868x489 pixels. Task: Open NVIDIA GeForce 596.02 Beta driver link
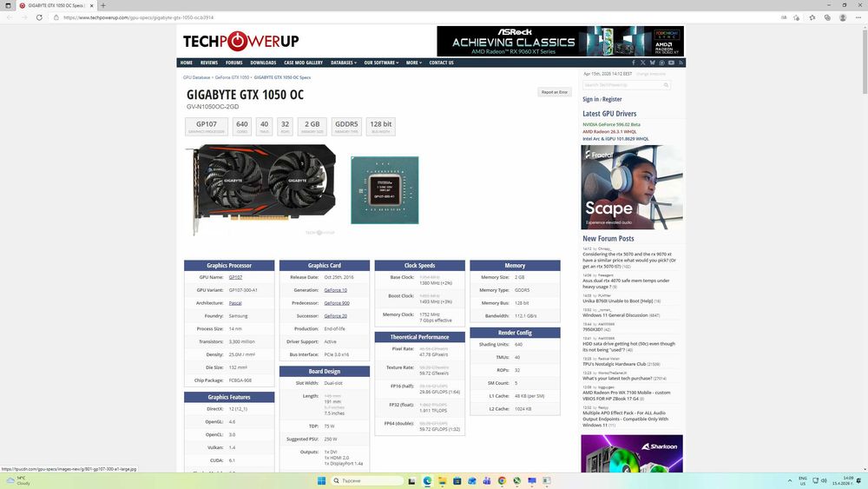611,124
